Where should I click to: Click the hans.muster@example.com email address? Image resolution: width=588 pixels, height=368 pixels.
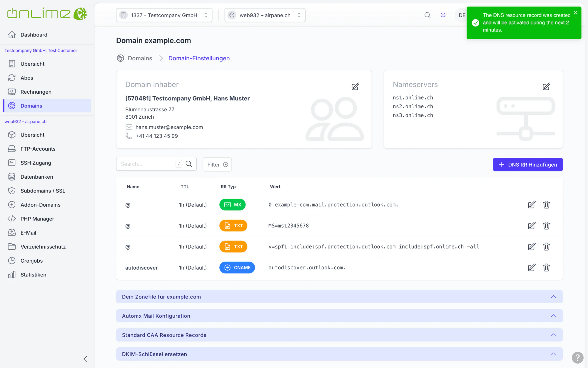pos(169,127)
